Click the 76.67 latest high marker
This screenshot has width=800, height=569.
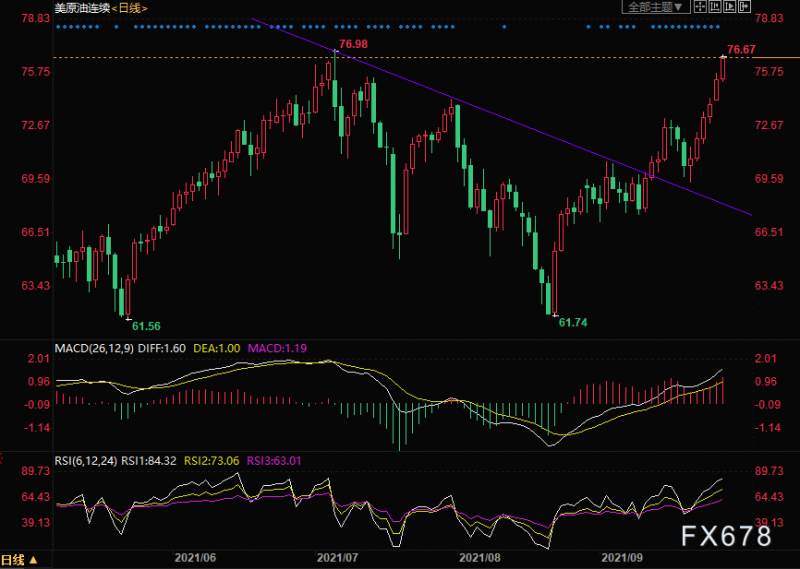point(741,49)
